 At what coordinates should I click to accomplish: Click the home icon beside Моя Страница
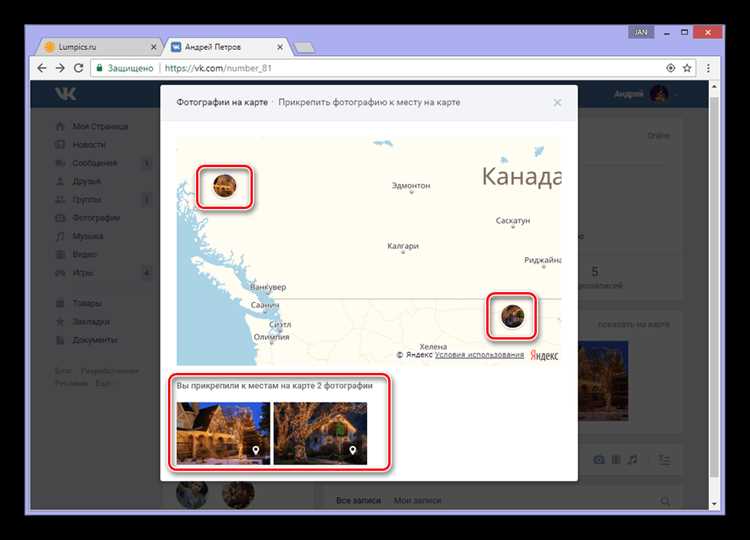point(60,126)
